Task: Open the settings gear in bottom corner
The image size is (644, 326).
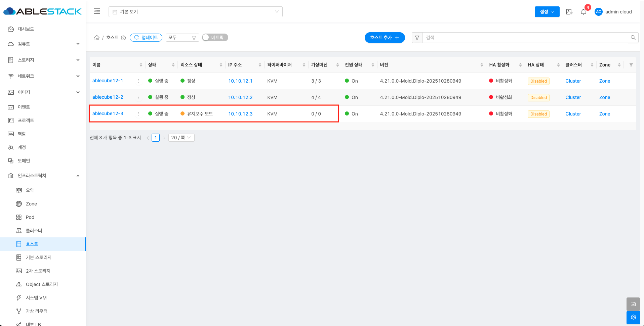Action: coord(633,317)
